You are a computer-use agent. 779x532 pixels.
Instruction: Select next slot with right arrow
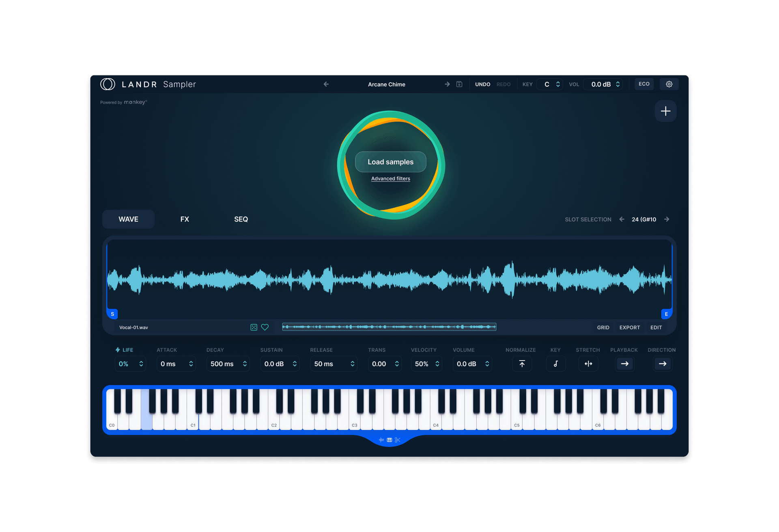coord(667,219)
